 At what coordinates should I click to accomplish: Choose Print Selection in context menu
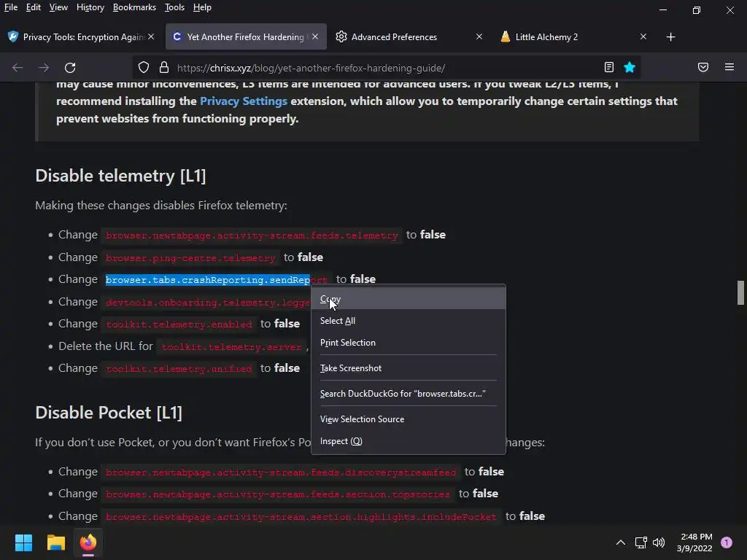[x=409, y=343]
